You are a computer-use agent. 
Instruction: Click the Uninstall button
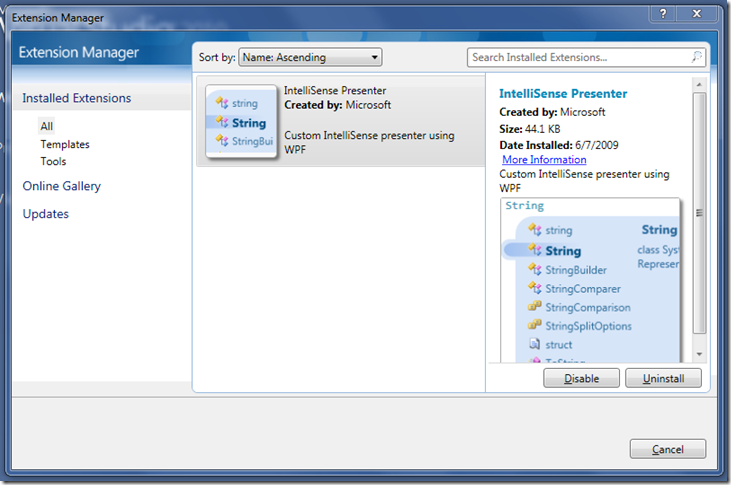(x=663, y=378)
